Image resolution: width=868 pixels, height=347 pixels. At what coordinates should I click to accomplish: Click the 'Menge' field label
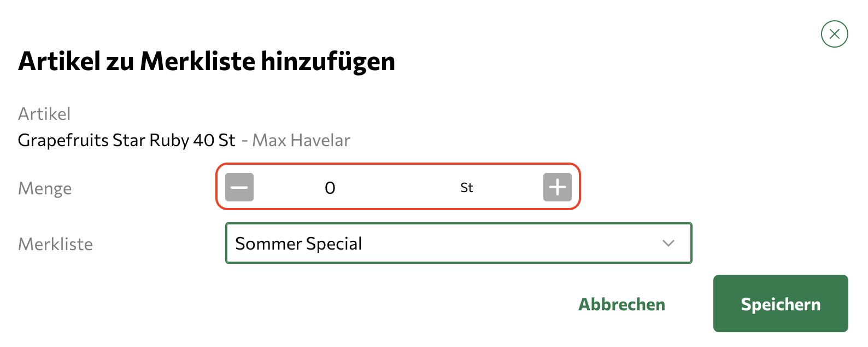45,188
